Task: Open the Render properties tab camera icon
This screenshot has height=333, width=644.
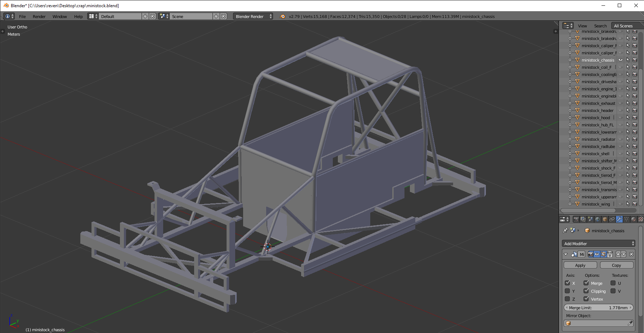Action: pyautogui.click(x=576, y=219)
